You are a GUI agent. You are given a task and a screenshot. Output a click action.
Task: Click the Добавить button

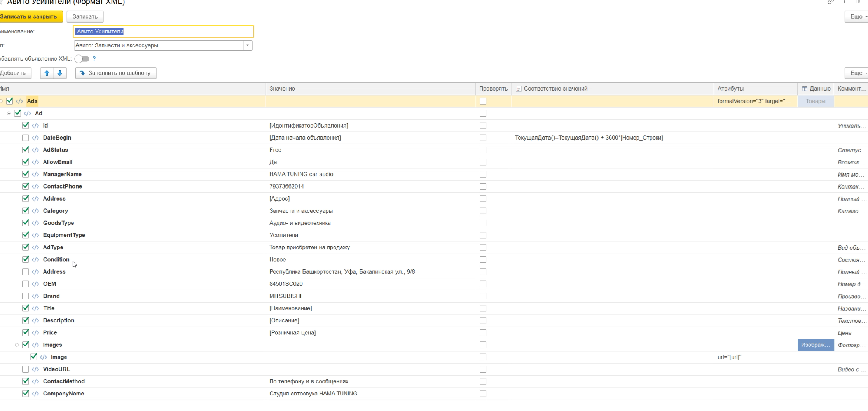pos(15,73)
